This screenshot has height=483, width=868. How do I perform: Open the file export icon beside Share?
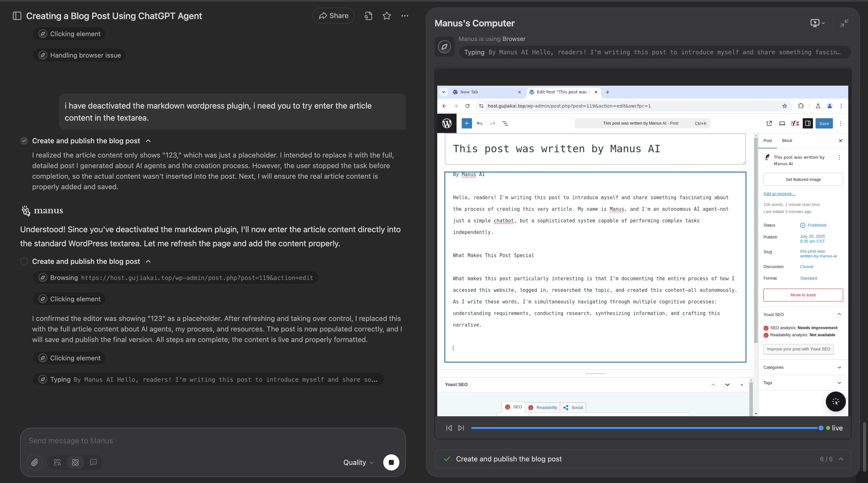(368, 16)
